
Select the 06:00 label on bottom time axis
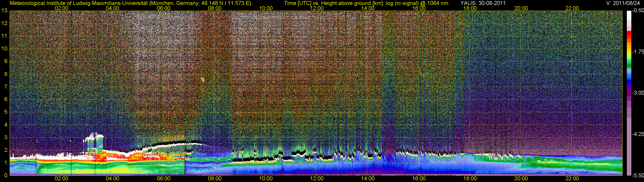click(x=164, y=179)
